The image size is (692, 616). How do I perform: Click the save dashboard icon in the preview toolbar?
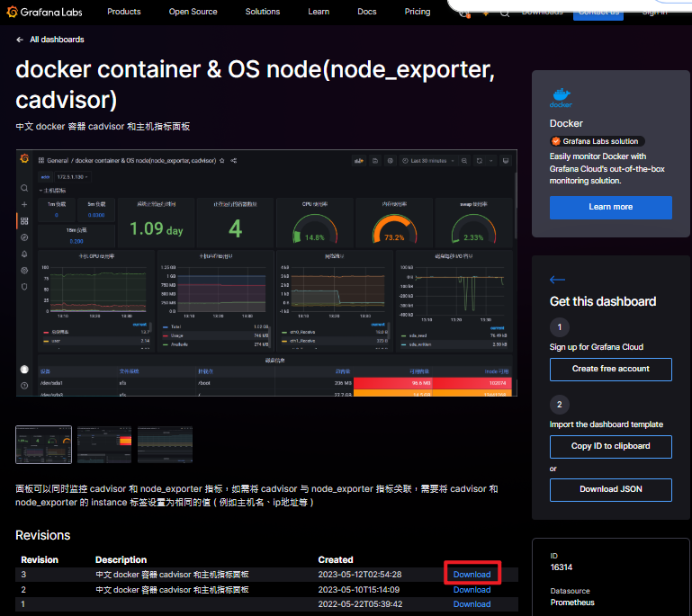[374, 161]
